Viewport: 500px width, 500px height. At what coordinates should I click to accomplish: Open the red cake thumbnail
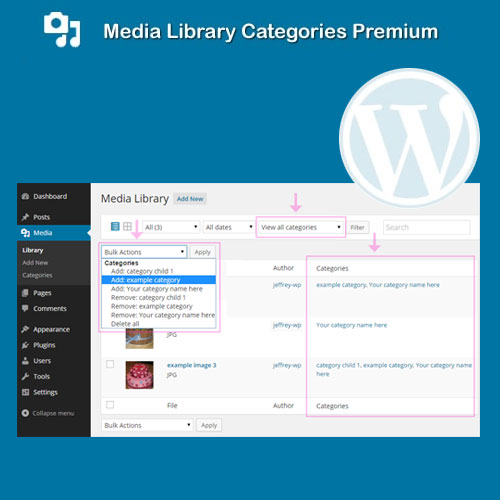[x=139, y=375]
